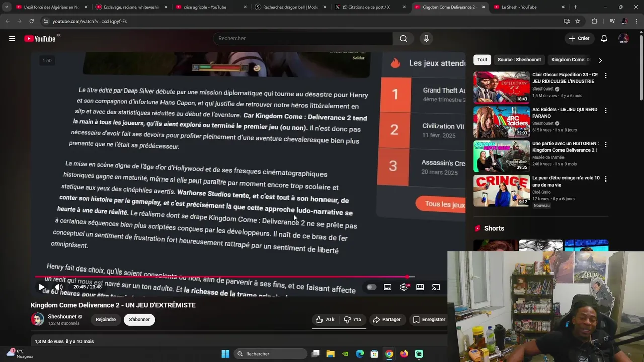The height and width of the screenshot is (362, 644).
Task: Open the player settings gear
Action: click(404, 287)
